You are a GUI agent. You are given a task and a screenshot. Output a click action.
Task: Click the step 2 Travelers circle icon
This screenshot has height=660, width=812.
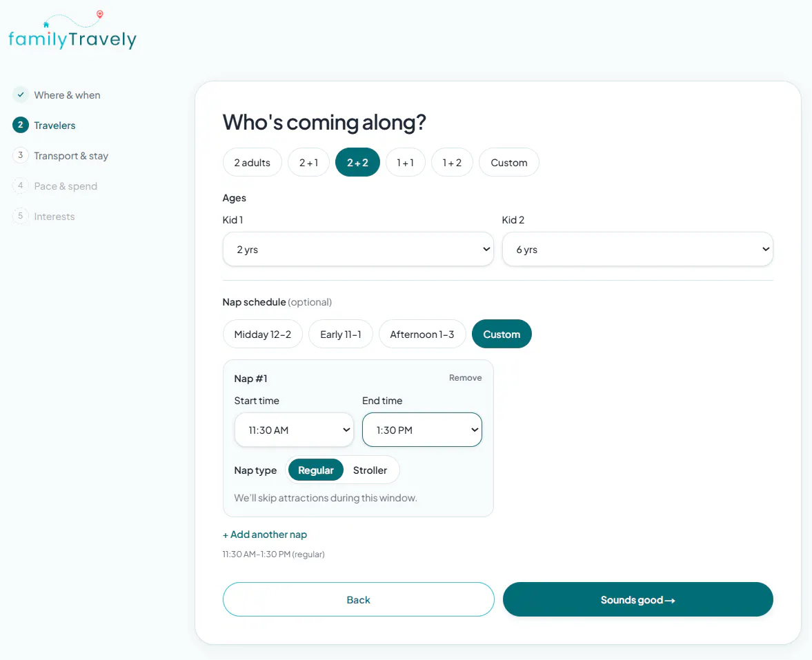coord(21,125)
